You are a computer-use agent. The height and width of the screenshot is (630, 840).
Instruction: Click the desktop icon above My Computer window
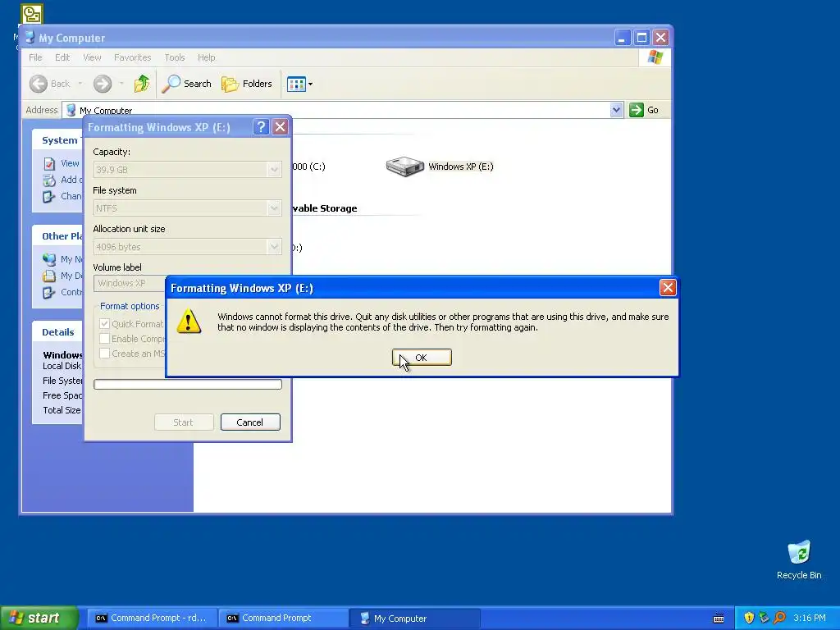coord(32,14)
